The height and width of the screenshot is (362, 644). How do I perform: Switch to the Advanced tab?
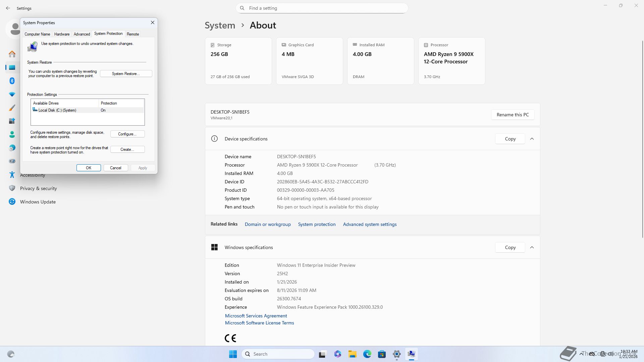point(82,34)
